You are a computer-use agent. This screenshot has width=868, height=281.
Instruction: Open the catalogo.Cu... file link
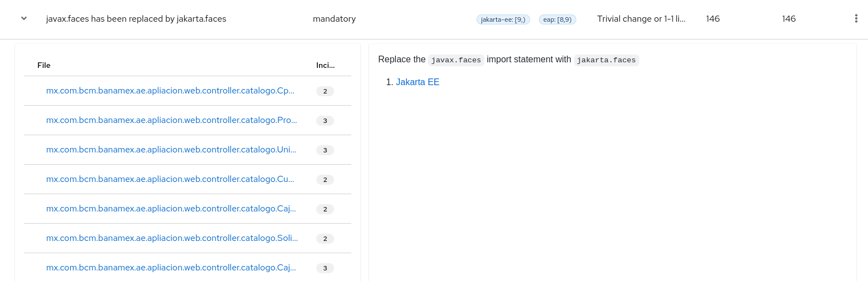[170, 179]
